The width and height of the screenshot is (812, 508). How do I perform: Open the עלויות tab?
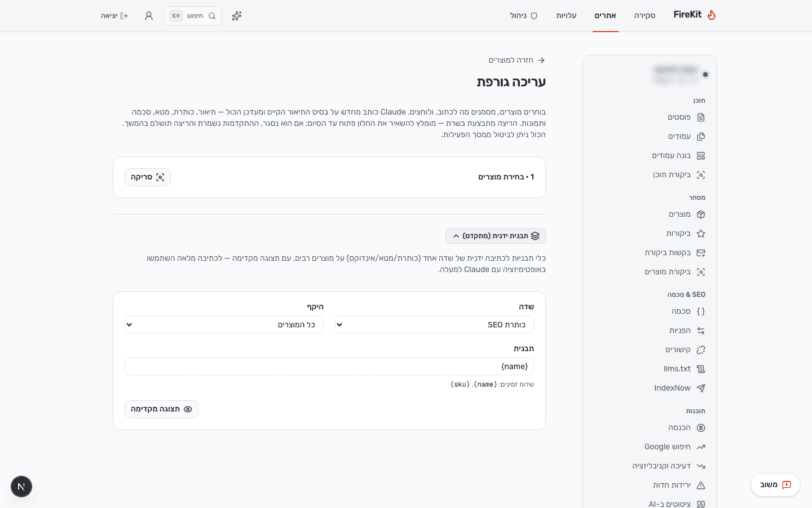(566, 16)
